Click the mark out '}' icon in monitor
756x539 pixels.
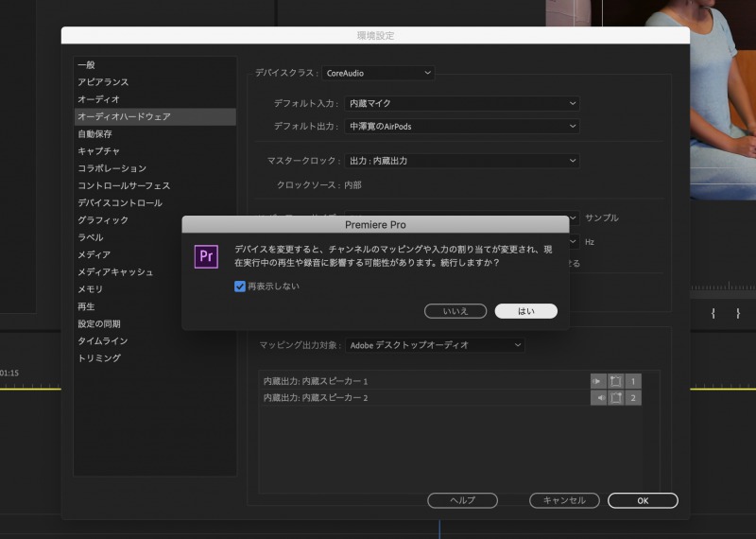[x=738, y=313]
